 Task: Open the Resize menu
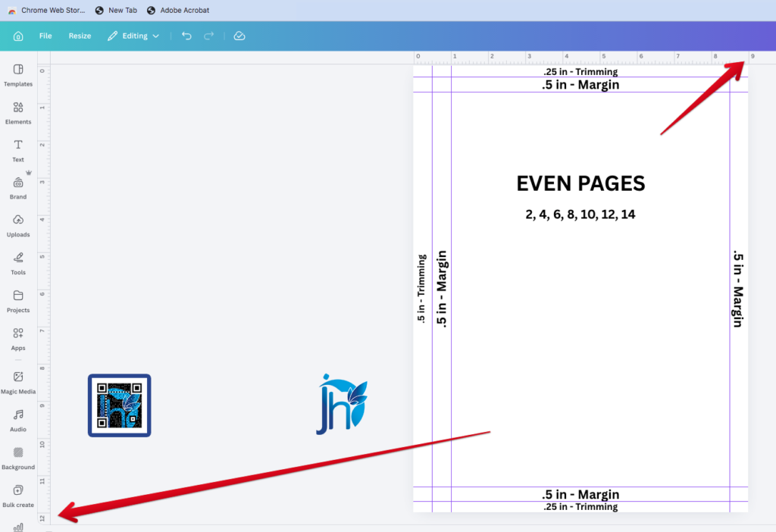tap(80, 36)
